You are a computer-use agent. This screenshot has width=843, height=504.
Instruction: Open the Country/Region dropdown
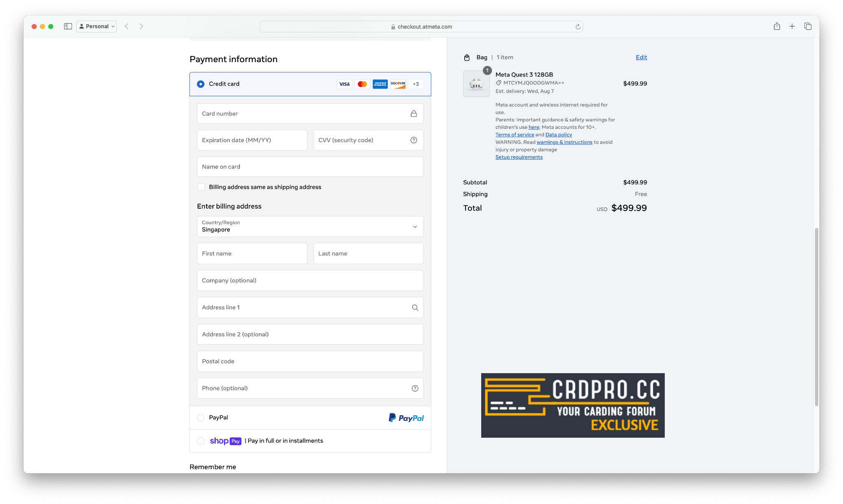point(310,226)
